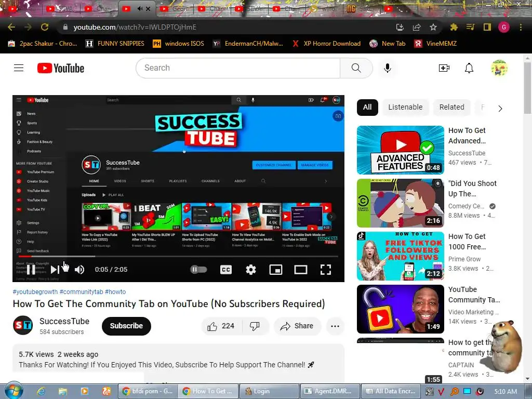Start voice search with microphone icon

click(387, 68)
